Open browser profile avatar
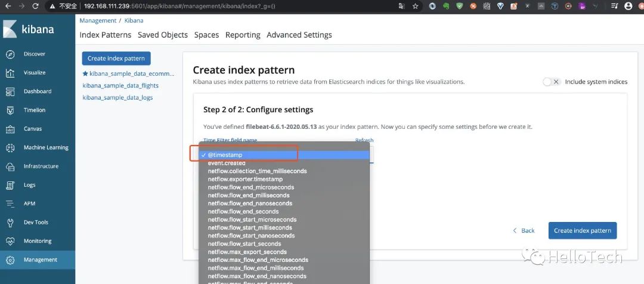 click(628, 6)
